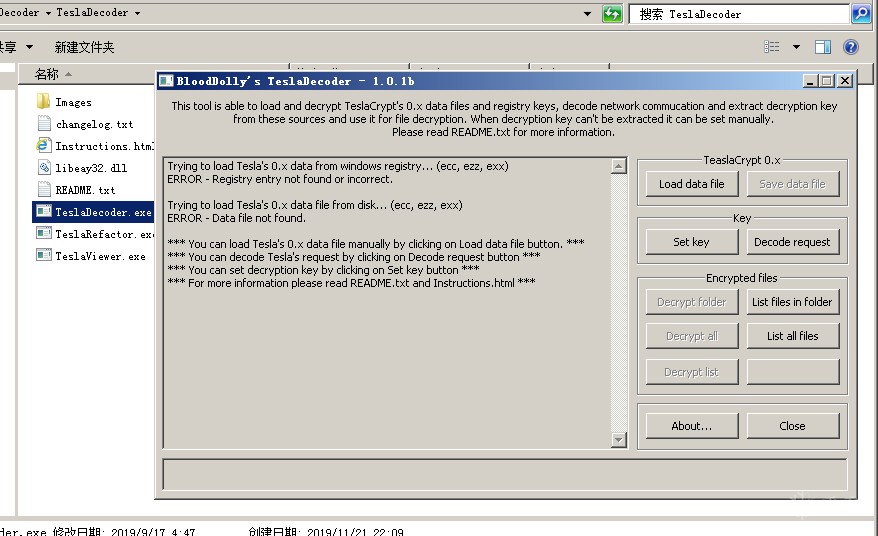
Task: Select the libeay32.dll file icon
Action: click(x=44, y=167)
